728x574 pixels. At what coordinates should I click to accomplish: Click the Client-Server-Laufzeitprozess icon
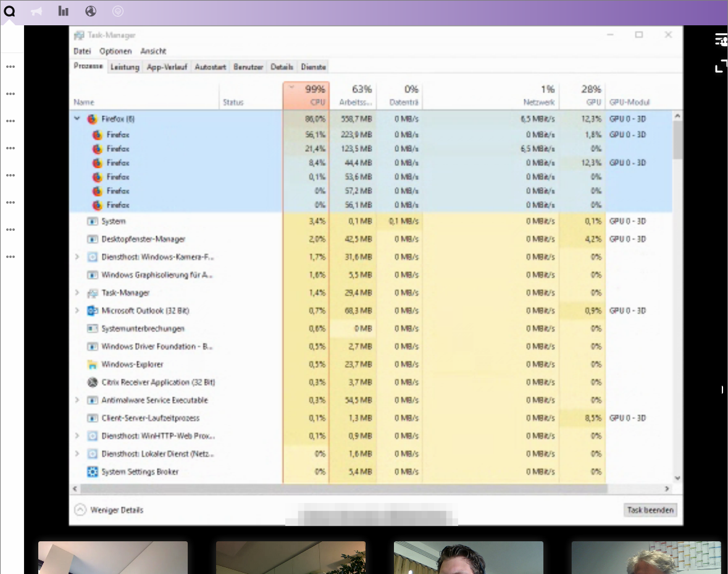tap(93, 418)
